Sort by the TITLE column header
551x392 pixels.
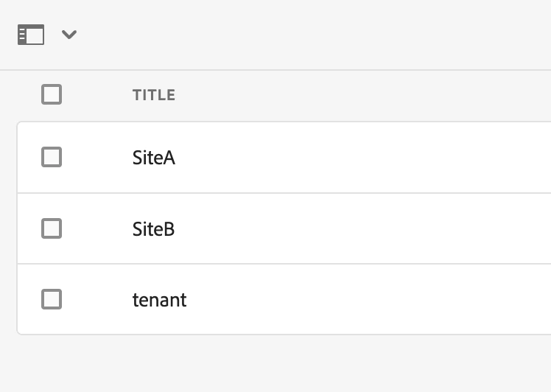pos(153,95)
